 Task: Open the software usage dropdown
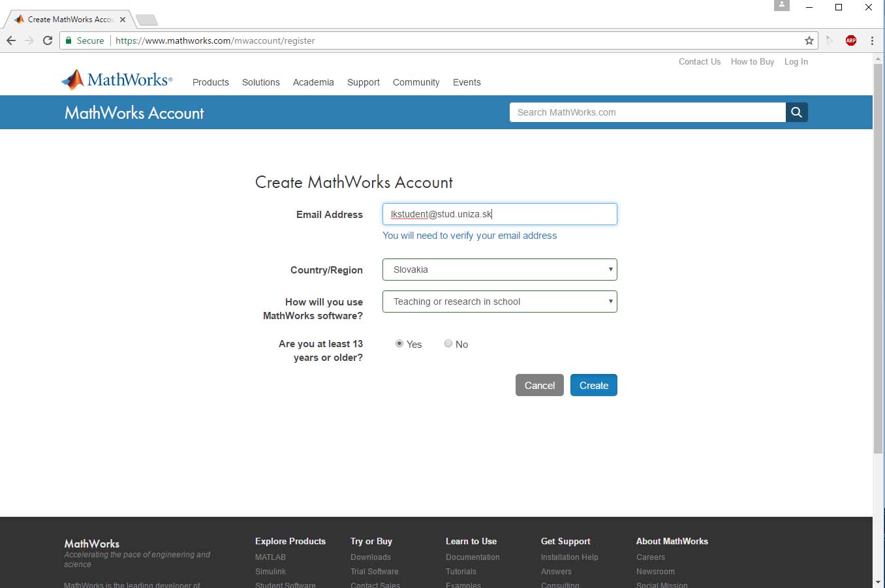pyautogui.click(x=500, y=302)
